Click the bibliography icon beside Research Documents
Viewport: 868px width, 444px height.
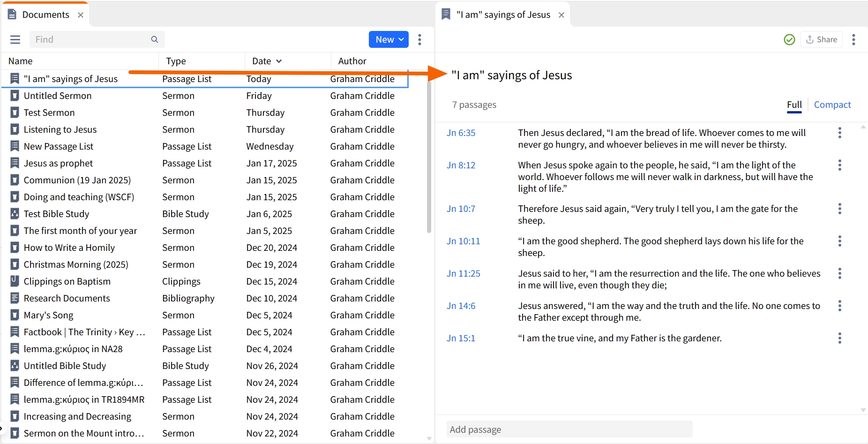(15, 298)
